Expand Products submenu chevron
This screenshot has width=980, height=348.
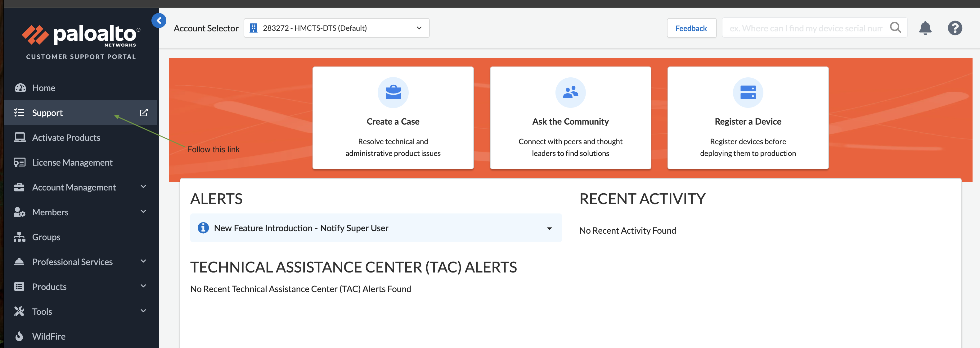click(x=143, y=286)
